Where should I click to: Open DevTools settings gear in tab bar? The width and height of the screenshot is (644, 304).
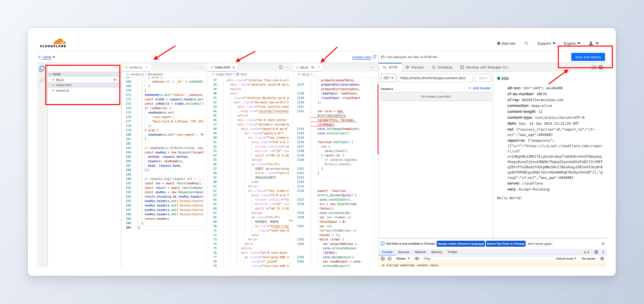[596, 252]
